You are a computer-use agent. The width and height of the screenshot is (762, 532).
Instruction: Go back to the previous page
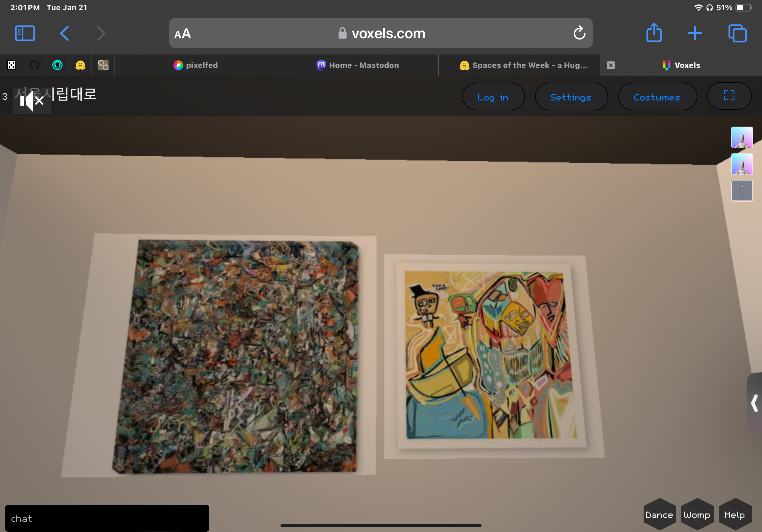click(x=64, y=33)
